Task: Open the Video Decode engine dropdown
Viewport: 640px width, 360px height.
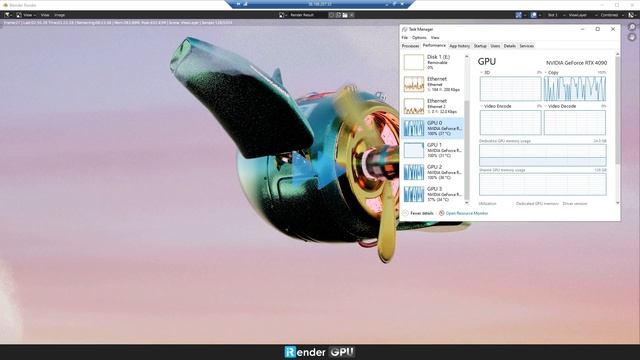Action: point(560,106)
